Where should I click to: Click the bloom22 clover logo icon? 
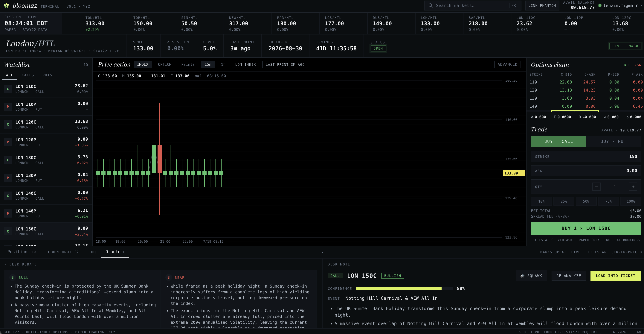click(7, 5)
